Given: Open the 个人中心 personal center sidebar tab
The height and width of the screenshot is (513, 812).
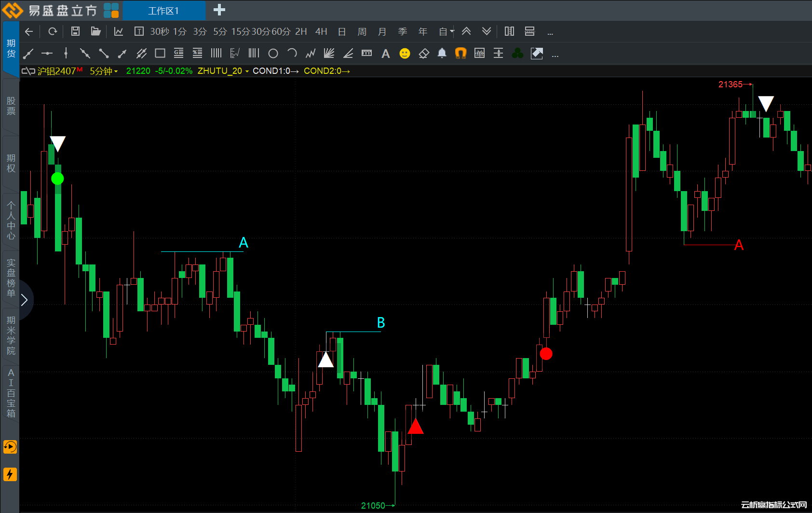Looking at the screenshot, I should (x=11, y=221).
